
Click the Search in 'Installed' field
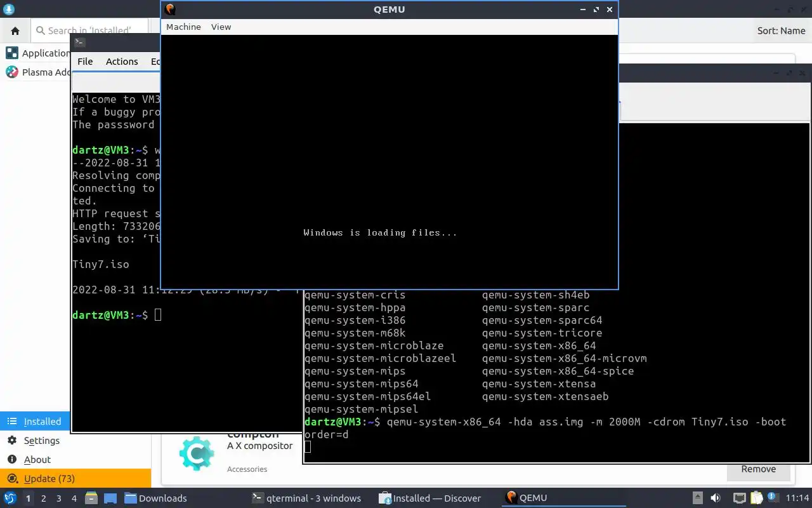89,30
